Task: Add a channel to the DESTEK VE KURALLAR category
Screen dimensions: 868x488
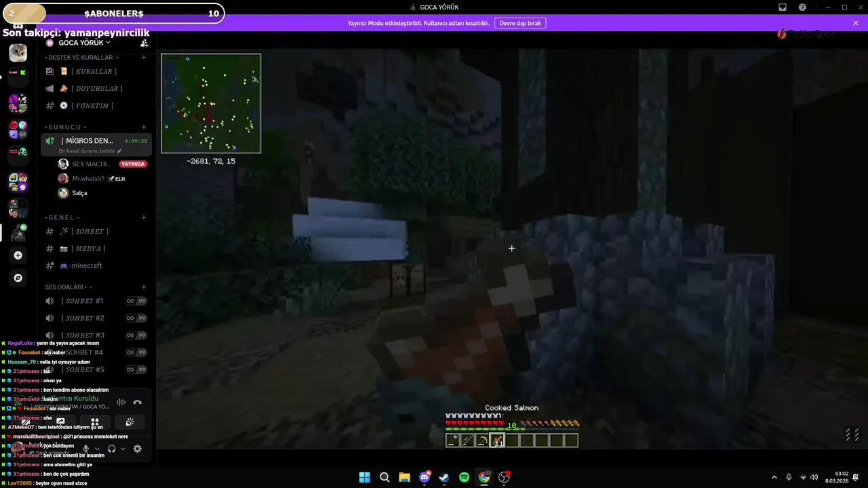Action: click(x=144, y=58)
